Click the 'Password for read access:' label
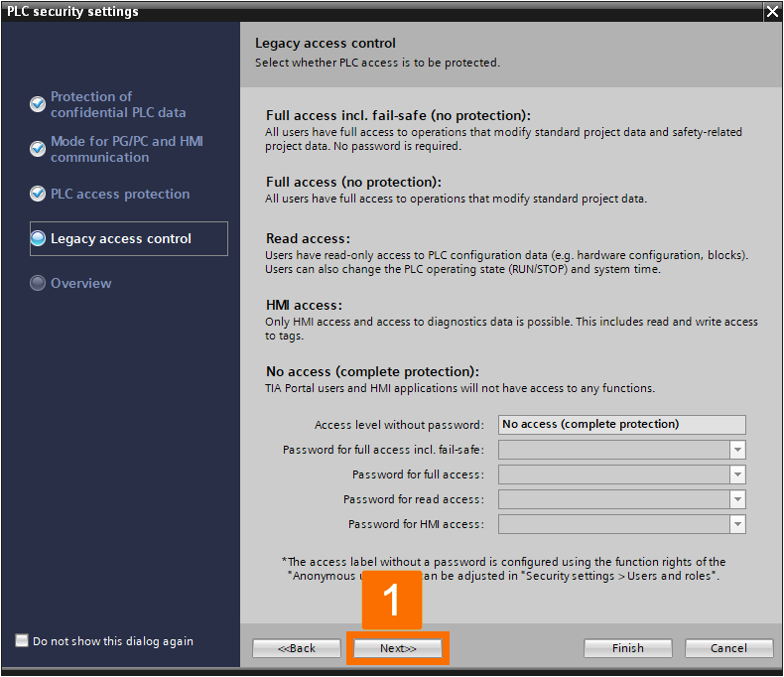 click(414, 499)
